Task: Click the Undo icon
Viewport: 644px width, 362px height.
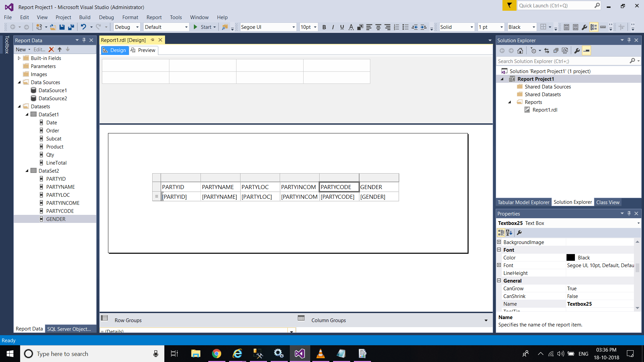Action: pyautogui.click(x=83, y=27)
